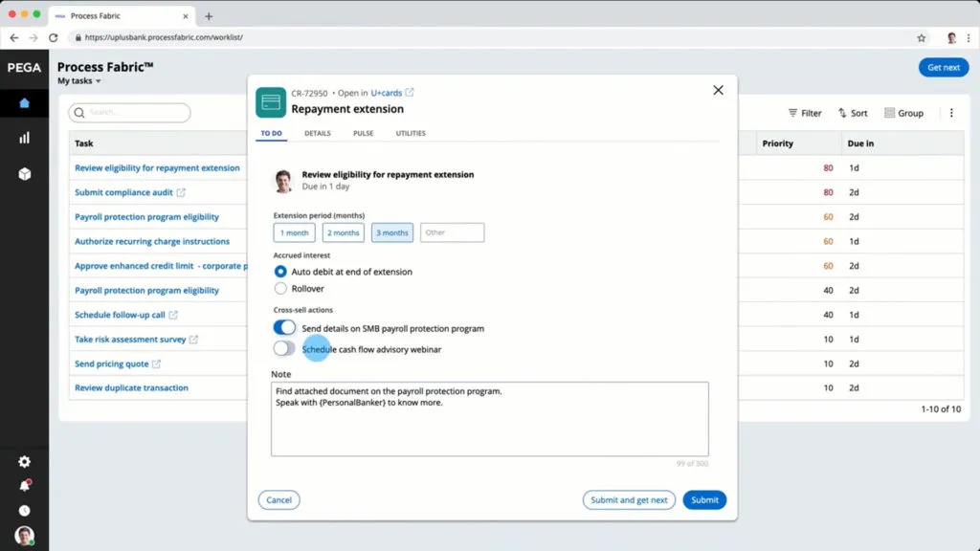Toggle Schedule cash flow advisory webinar

click(x=284, y=348)
